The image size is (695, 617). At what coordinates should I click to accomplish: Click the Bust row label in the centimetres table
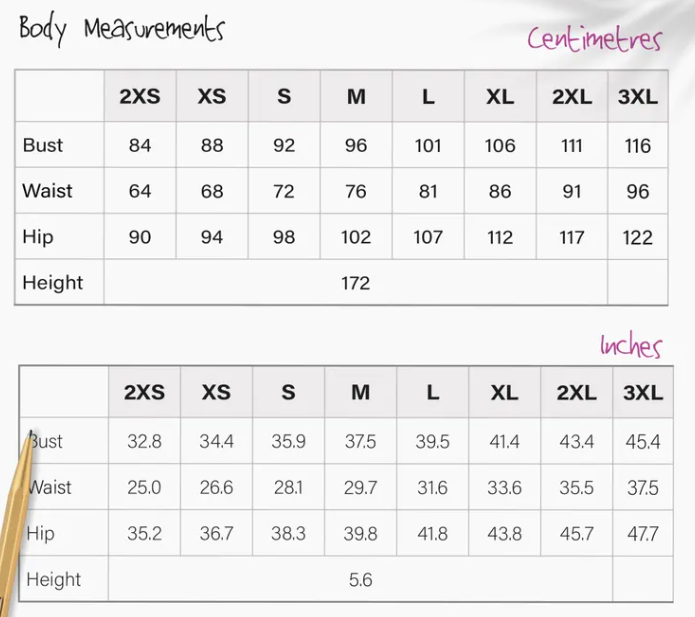(43, 145)
